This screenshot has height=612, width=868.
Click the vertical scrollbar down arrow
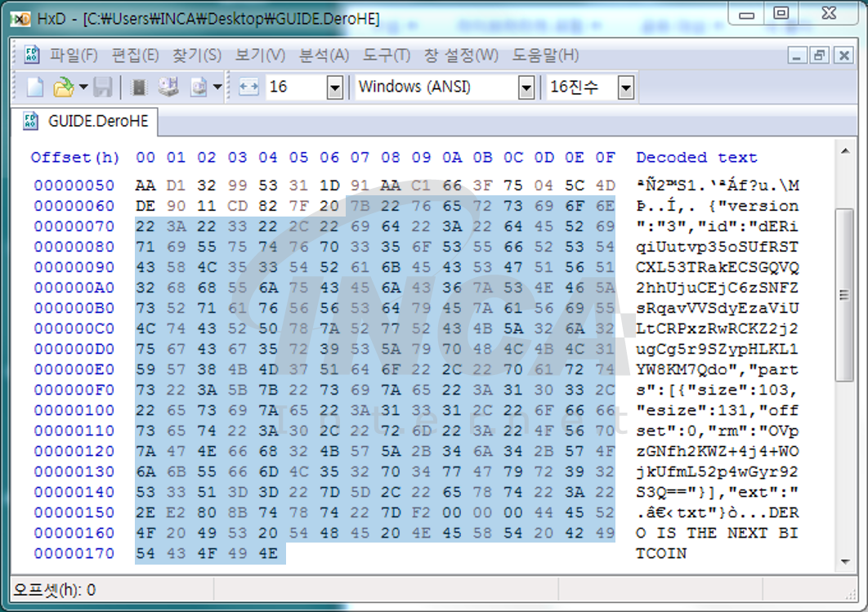point(845,562)
